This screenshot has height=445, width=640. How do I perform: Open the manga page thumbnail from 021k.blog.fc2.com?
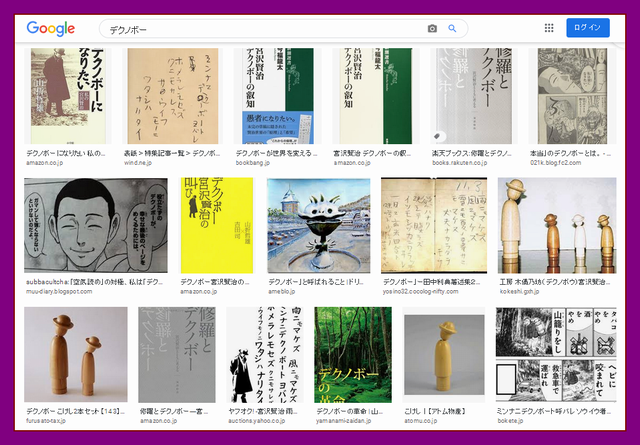coord(572,96)
